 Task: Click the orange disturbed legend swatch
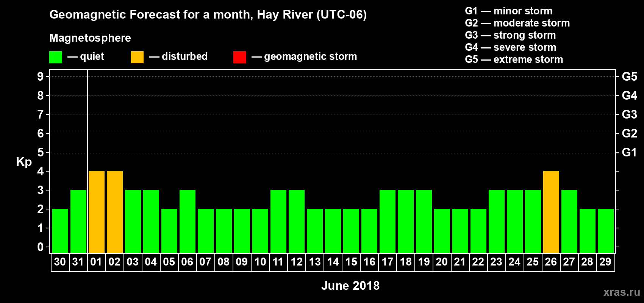coord(137,57)
